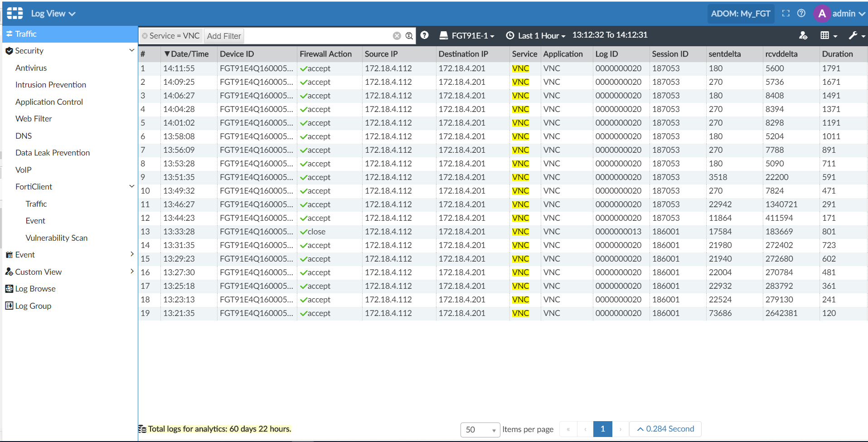Expand the Event section in sidebar
868x442 pixels.
point(131,254)
